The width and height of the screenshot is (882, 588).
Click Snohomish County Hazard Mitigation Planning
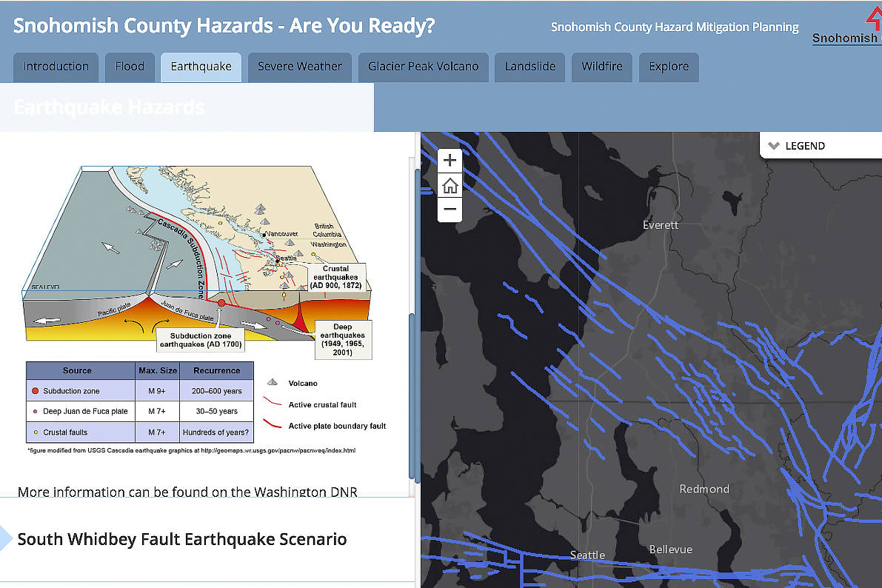pos(674,27)
